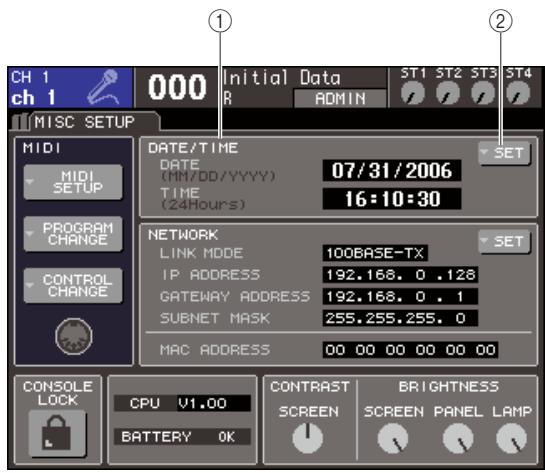The image size is (545, 473).
Task: Open the NETWORK SET popup
Action: point(504,241)
